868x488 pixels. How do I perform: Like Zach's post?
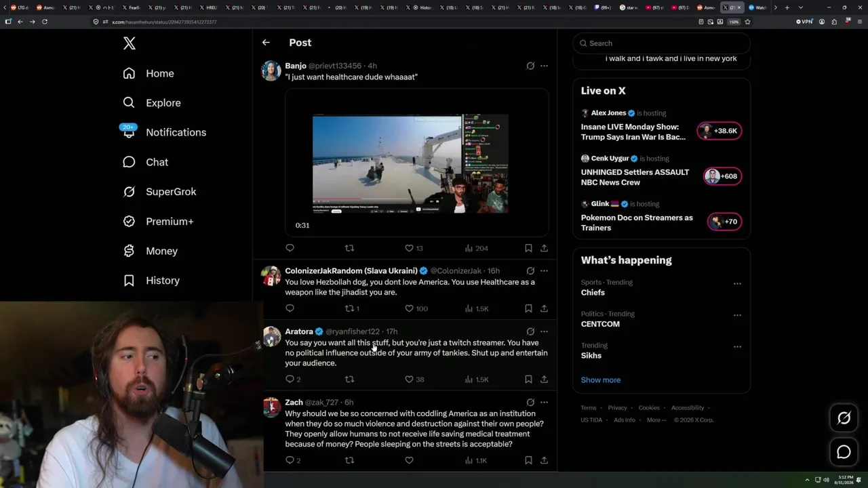pyautogui.click(x=409, y=460)
